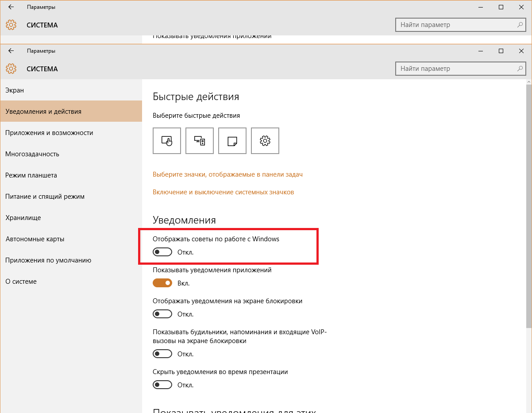
Task: Click the Tablet mode quick action tile
Action: [x=167, y=141]
